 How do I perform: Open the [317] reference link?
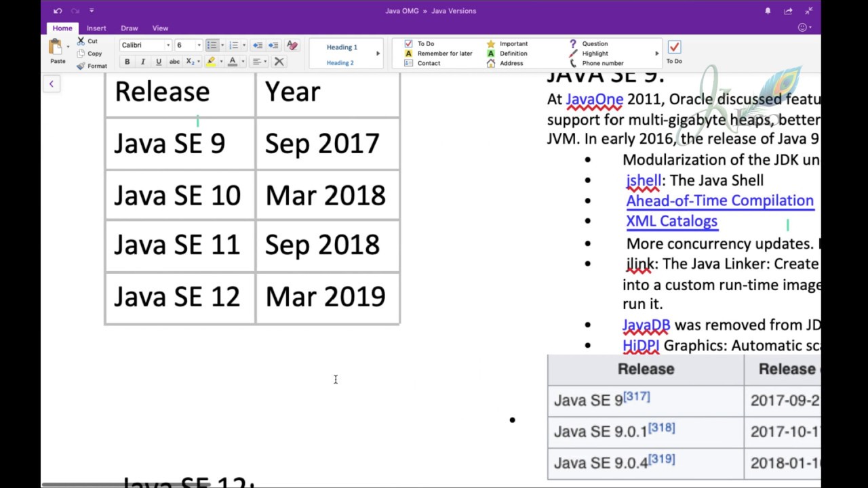(x=637, y=396)
